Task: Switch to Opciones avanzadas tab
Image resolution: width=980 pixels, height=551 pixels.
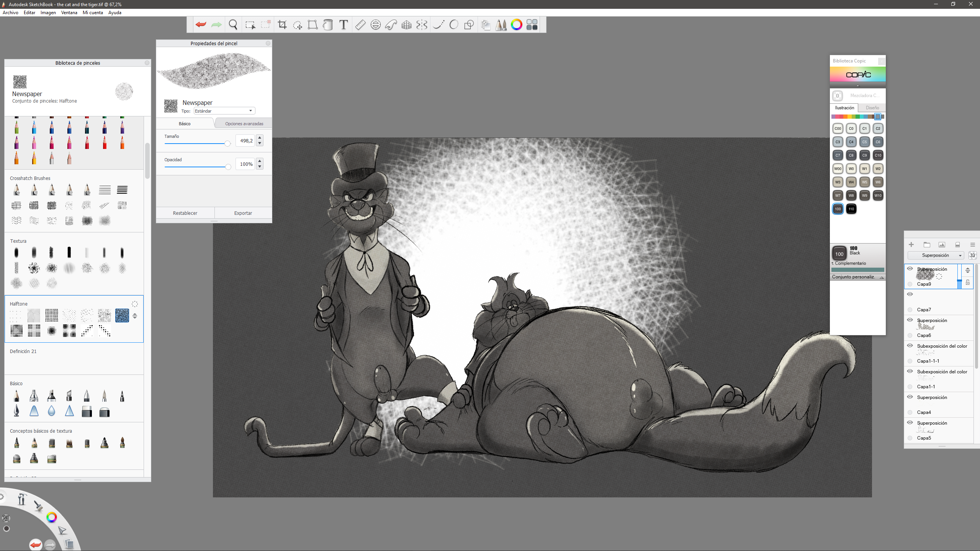Action: (244, 124)
